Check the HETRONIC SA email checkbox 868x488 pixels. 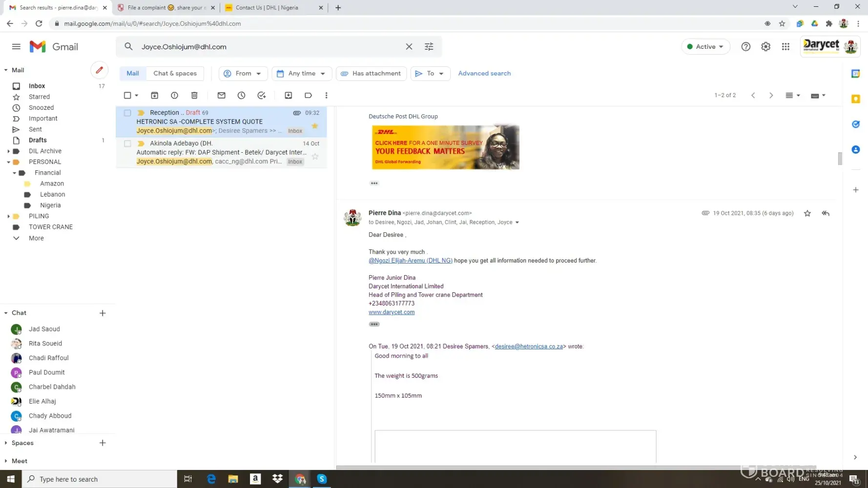coord(127,113)
